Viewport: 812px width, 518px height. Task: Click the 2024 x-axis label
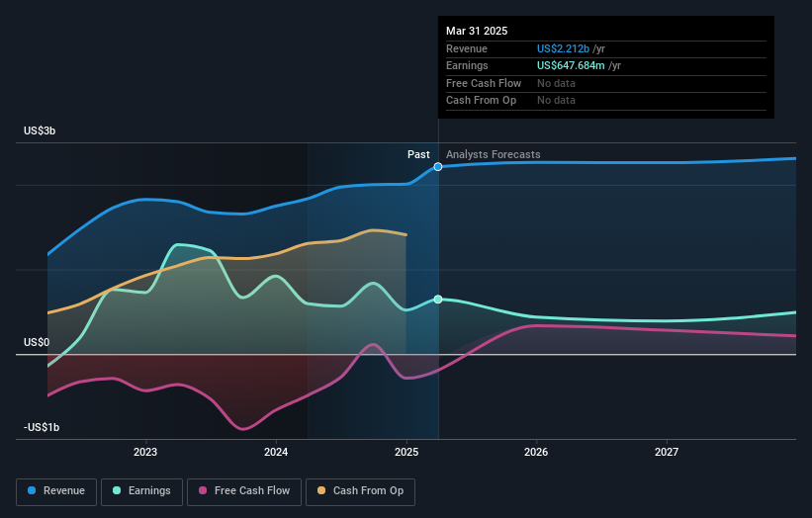(276, 452)
